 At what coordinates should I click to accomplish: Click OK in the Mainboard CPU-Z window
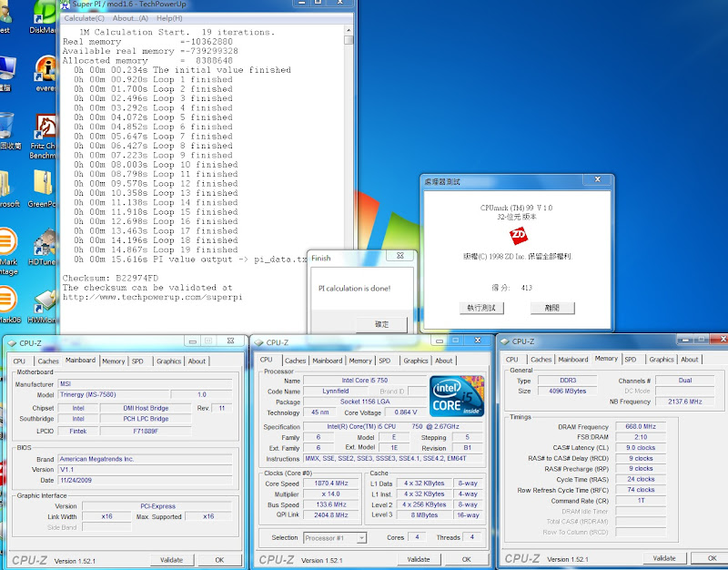[x=219, y=560]
